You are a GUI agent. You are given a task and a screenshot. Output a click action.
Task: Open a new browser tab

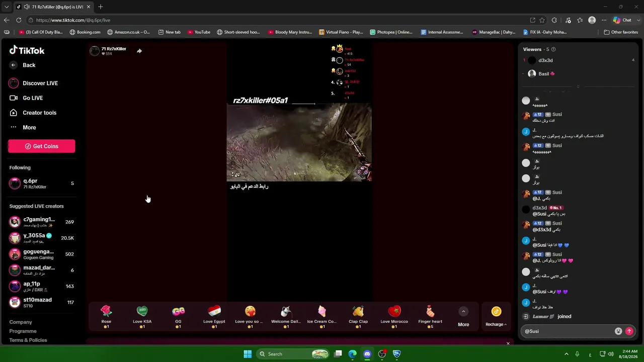click(101, 7)
